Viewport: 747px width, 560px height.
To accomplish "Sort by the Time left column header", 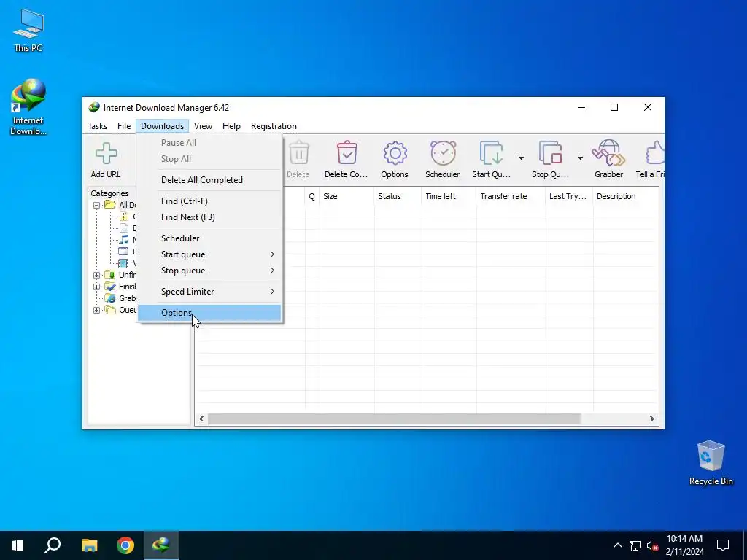I will pos(449,196).
